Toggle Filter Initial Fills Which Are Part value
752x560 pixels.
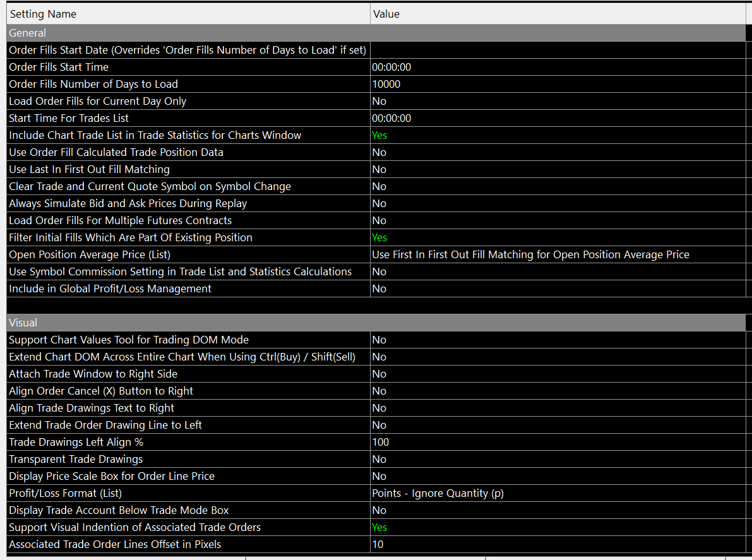558,237
